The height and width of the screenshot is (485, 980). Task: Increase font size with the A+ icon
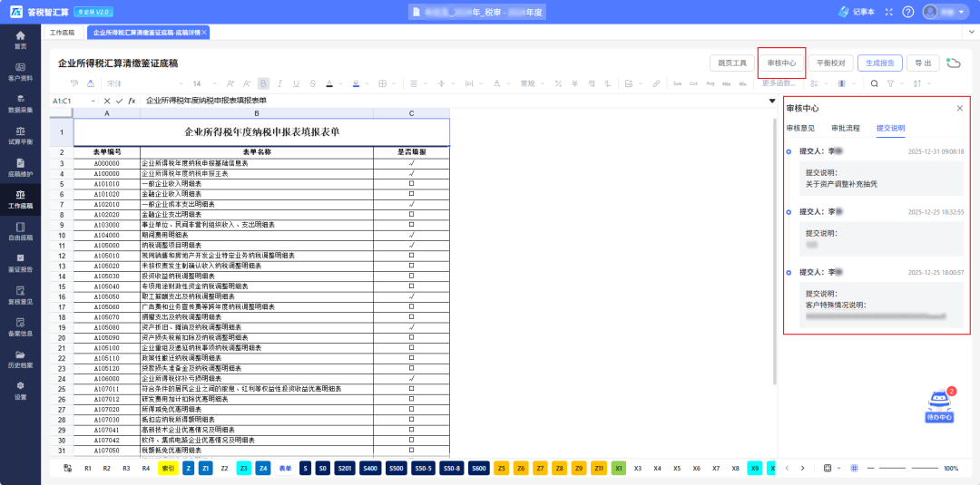(230, 83)
